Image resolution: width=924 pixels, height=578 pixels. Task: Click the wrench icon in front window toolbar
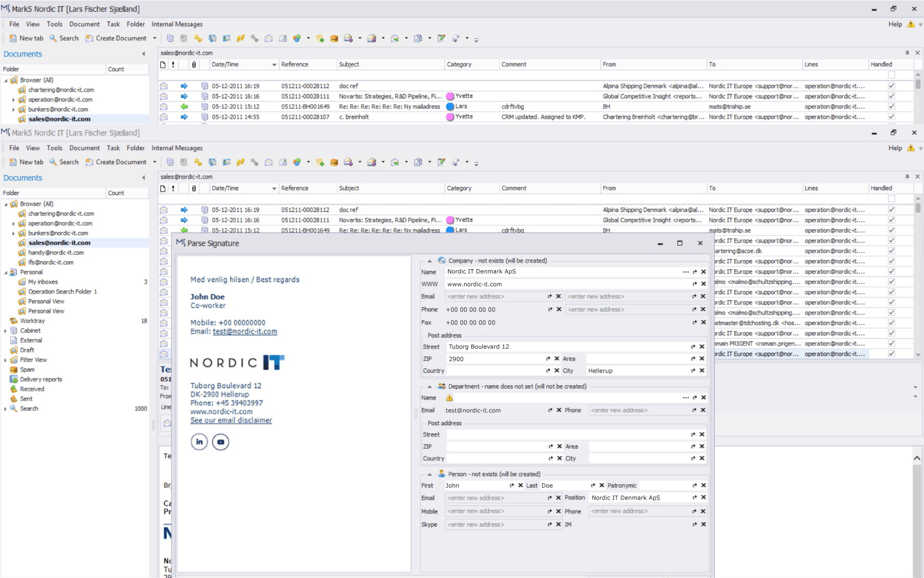(x=255, y=162)
